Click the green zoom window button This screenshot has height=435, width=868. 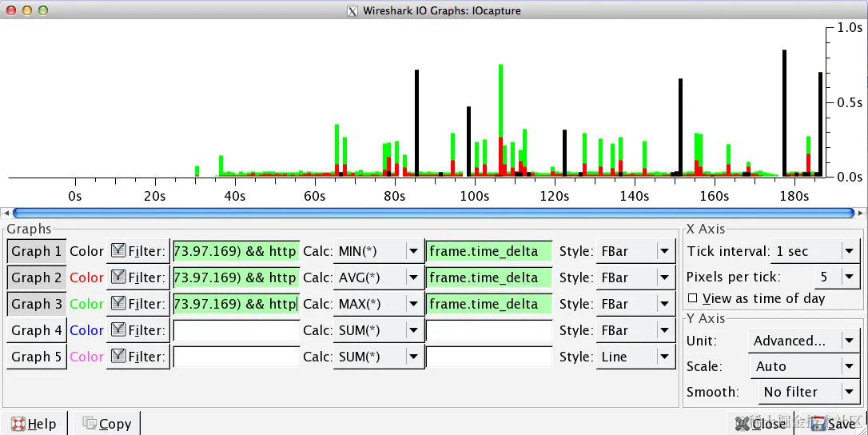coord(43,10)
